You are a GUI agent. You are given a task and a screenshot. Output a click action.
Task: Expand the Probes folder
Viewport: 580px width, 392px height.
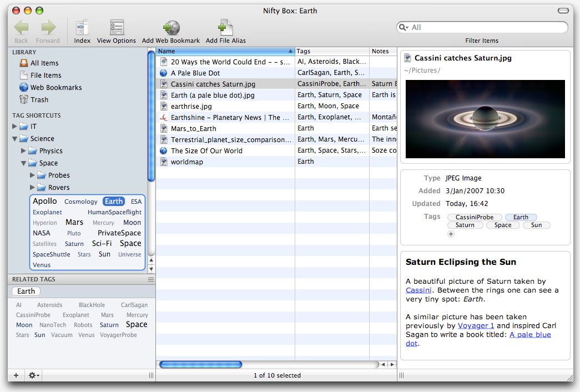(x=32, y=175)
